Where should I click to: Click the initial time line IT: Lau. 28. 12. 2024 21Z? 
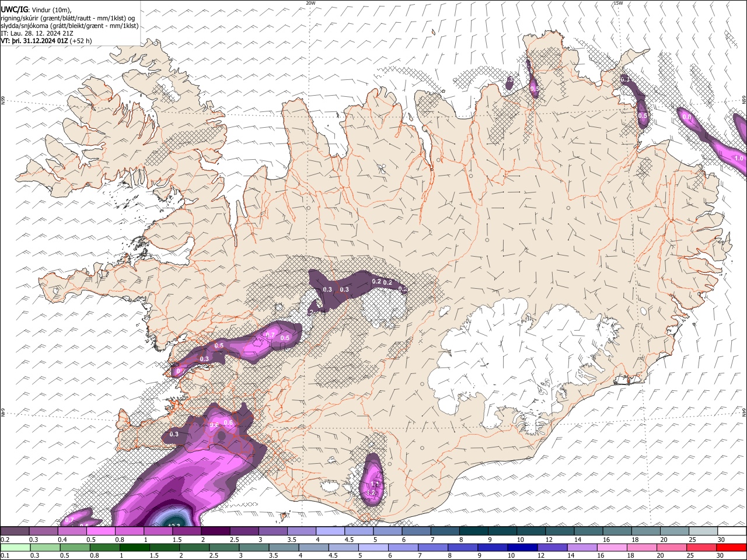(x=37, y=33)
